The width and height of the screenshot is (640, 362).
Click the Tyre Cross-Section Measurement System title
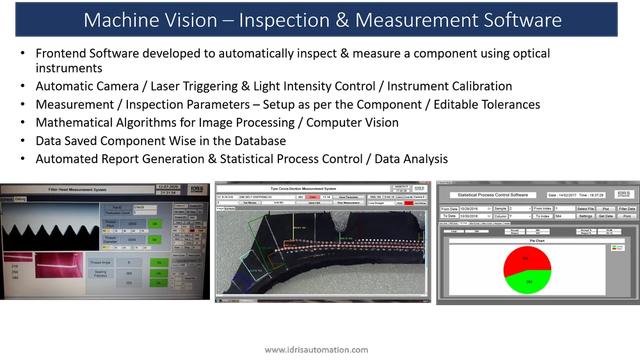[x=303, y=189]
